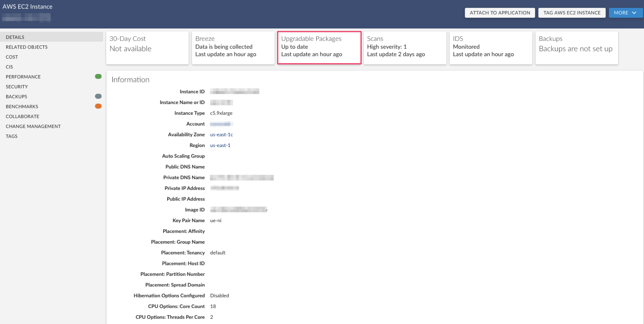Open the us-east-1 region link

click(x=220, y=145)
